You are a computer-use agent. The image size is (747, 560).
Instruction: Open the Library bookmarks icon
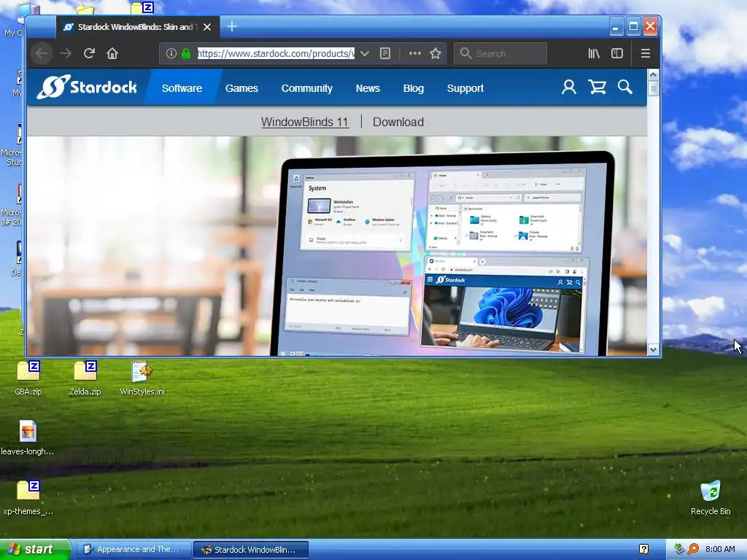[594, 53]
